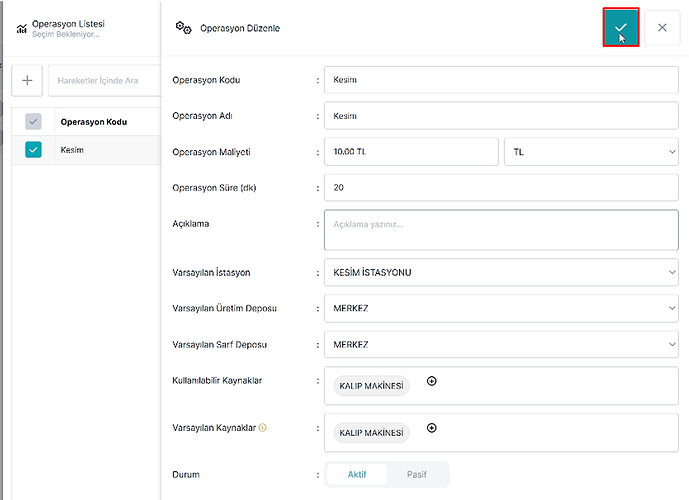Click the Operasyon Listesi title
Viewport: 689px width, 500px height.
pyautogui.click(x=68, y=24)
